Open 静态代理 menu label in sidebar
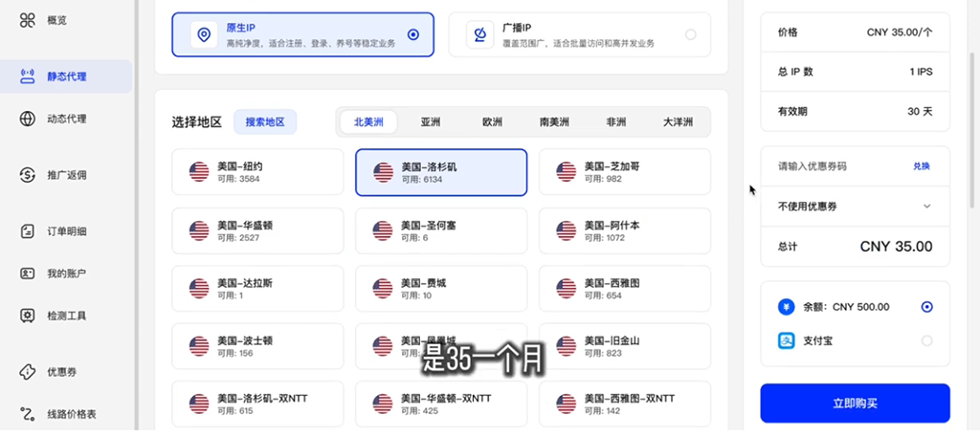 pos(67,77)
